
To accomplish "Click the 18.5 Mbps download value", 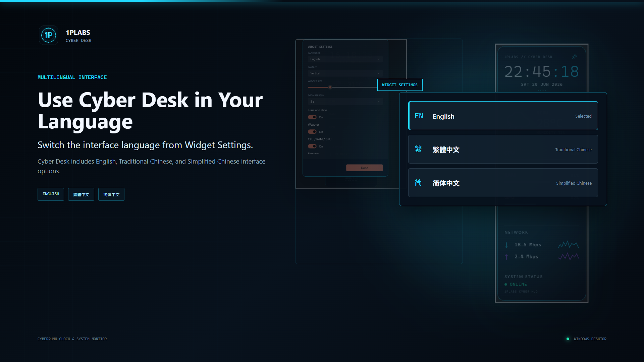I will click(x=528, y=245).
